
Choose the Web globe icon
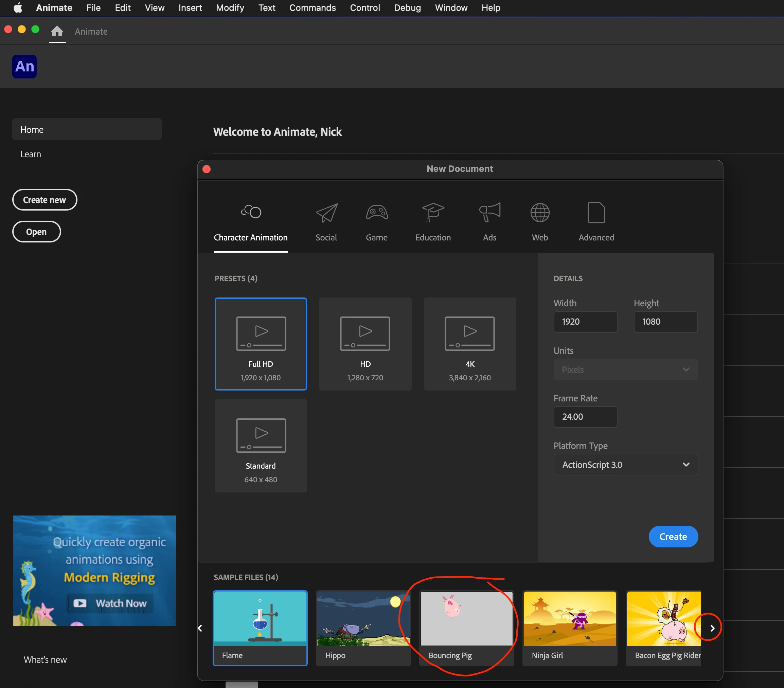540,213
